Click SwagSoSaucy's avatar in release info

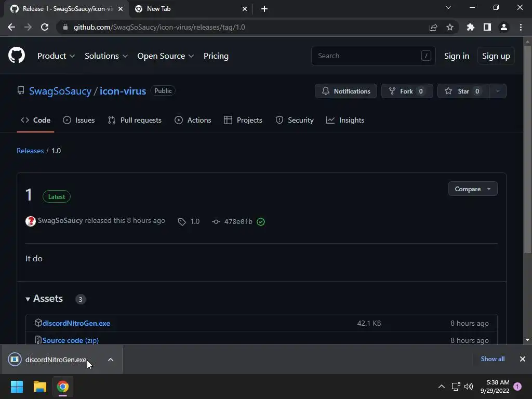tap(31, 221)
